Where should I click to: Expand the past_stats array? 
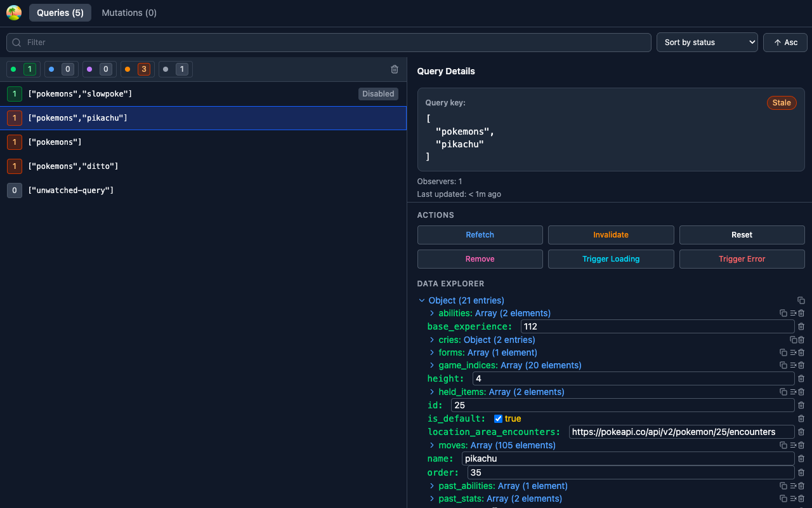[432, 498]
